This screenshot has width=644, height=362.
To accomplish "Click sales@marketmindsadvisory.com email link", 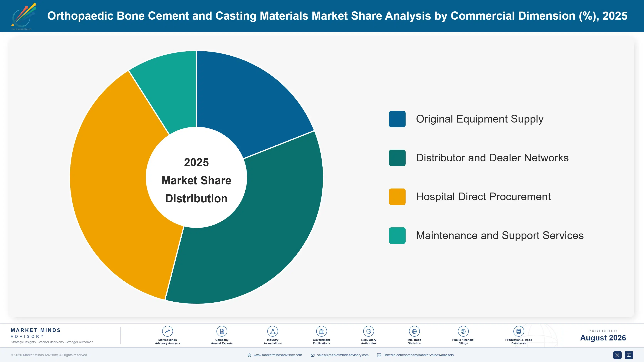I will pyautogui.click(x=343, y=355).
